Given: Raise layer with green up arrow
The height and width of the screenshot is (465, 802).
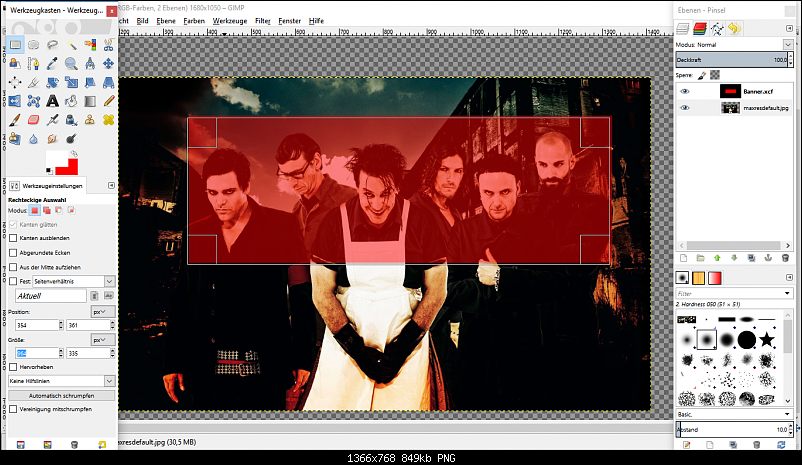Looking at the screenshot, I should 717,258.
